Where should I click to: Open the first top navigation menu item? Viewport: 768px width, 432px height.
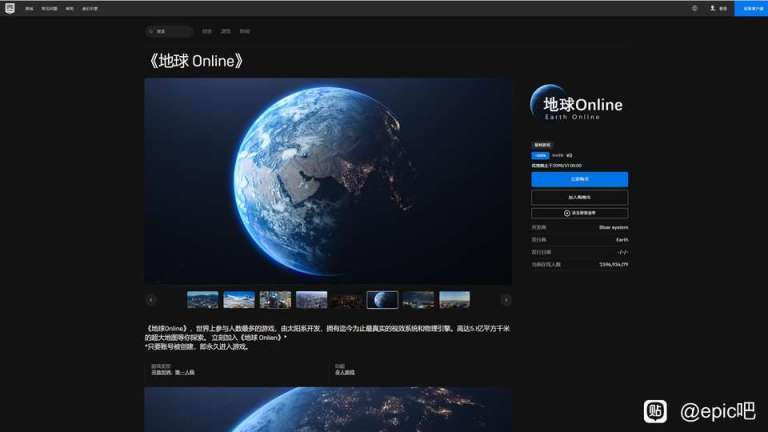[29, 9]
